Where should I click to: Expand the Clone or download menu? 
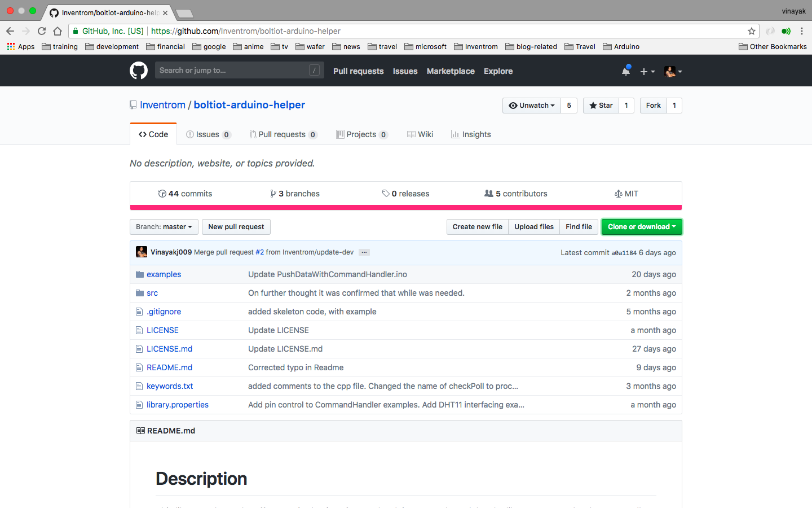click(641, 227)
